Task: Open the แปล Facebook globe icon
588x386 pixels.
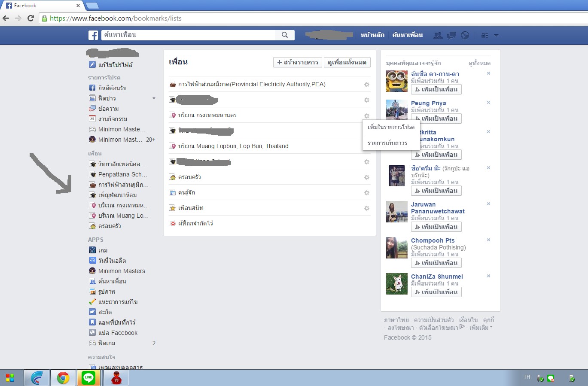Action: pyautogui.click(x=92, y=333)
